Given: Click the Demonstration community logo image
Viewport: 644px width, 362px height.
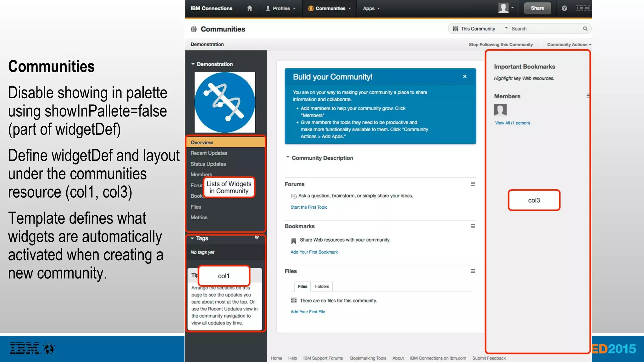Looking at the screenshot, I should tap(225, 102).
